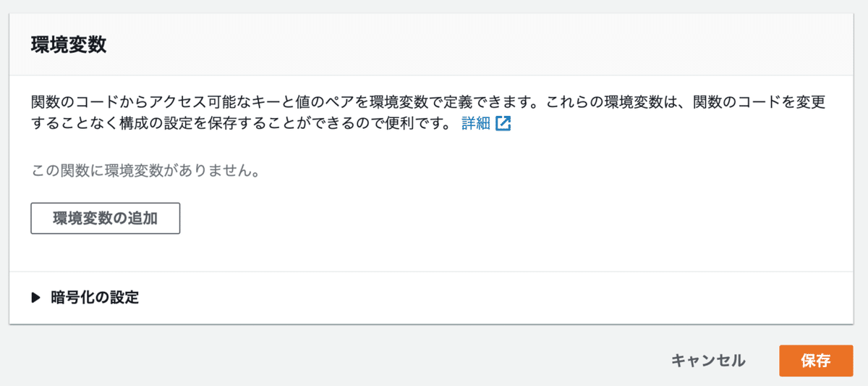The height and width of the screenshot is (386, 868).
Task: Click the 環境変数の追加 button
Action: coord(105,218)
